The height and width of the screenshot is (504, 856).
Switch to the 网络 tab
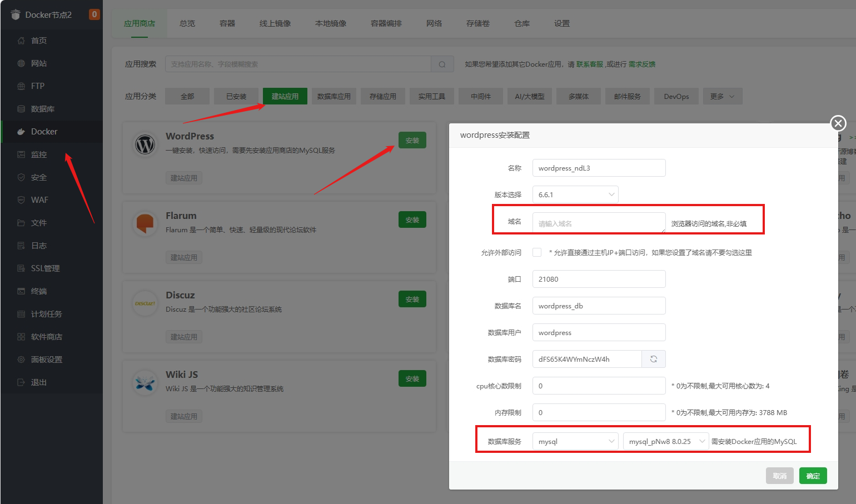[x=434, y=23]
